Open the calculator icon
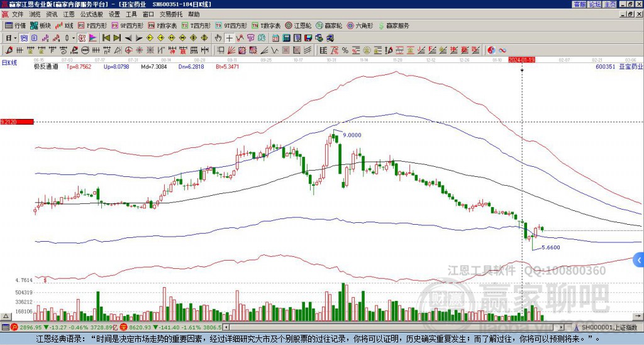Image resolution: width=644 pixels, height=345 pixels. (286, 38)
